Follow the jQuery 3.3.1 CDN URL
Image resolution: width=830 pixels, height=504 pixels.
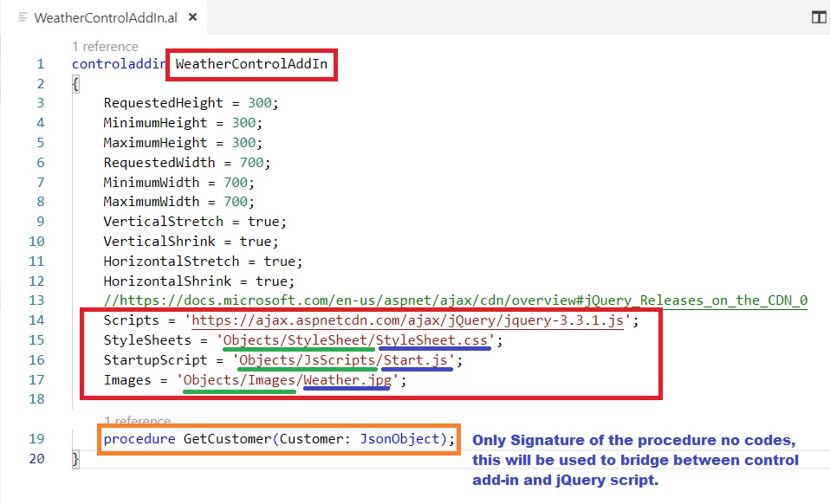(x=409, y=320)
